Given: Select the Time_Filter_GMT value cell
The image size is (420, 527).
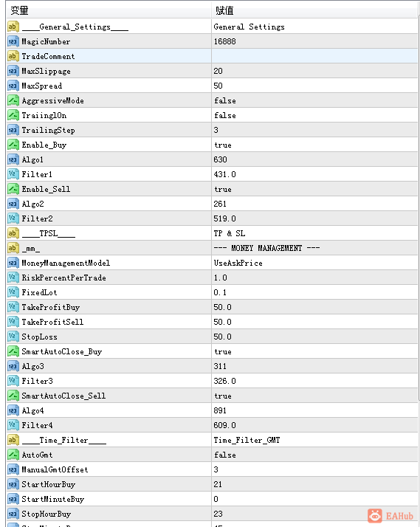Looking at the screenshot, I should 314,440.
